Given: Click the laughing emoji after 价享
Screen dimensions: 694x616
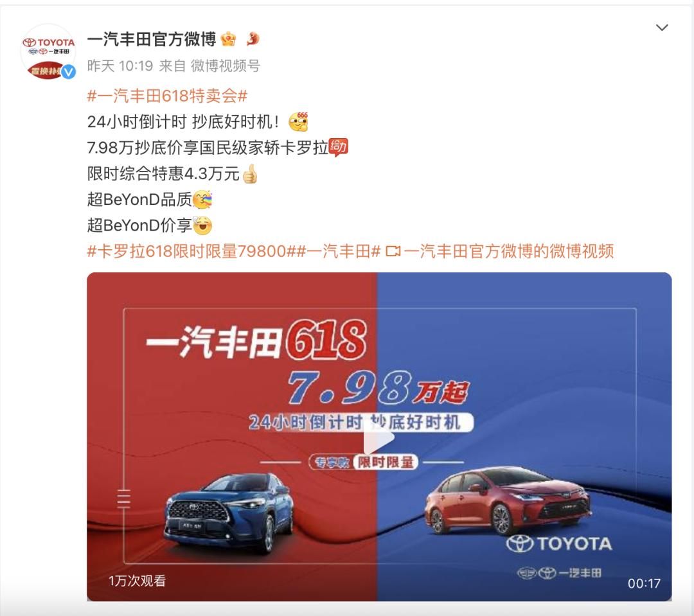Looking at the screenshot, I should [202, 225].
